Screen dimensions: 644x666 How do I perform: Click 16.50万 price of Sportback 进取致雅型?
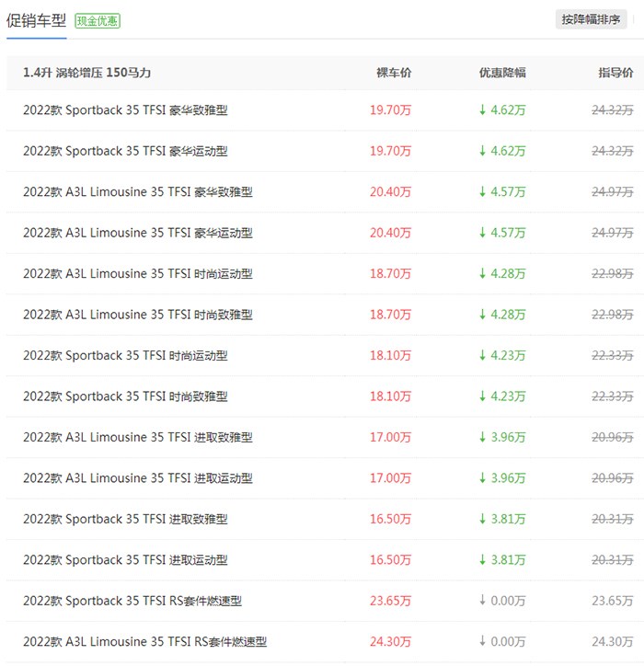390,519
